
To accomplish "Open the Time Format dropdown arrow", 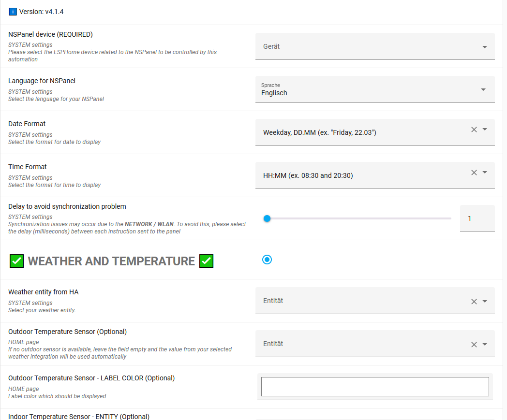I will click(x=485, y=173).
